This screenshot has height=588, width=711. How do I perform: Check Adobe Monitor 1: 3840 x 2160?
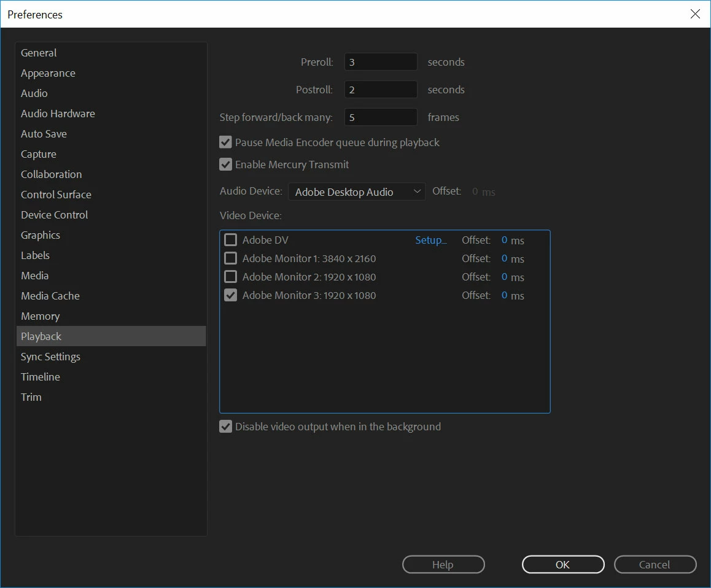230,258
